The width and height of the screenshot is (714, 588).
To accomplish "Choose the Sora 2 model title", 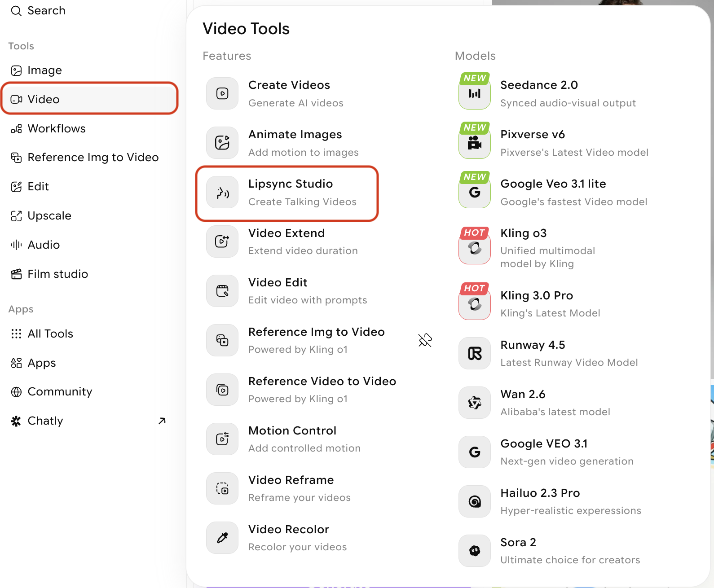I will coord(518,542).
